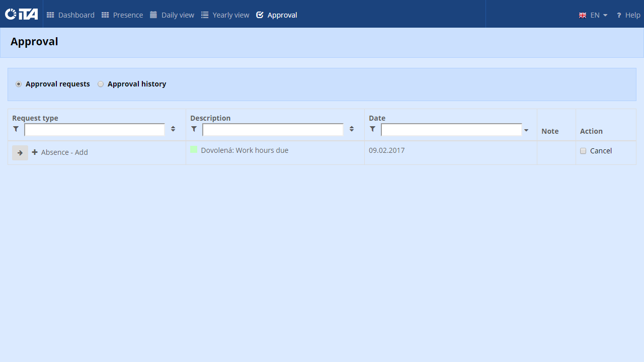This screenshot has height=362, width=644.
Task: Click the Yearly view list icon
Action: [x=205, y=15]
